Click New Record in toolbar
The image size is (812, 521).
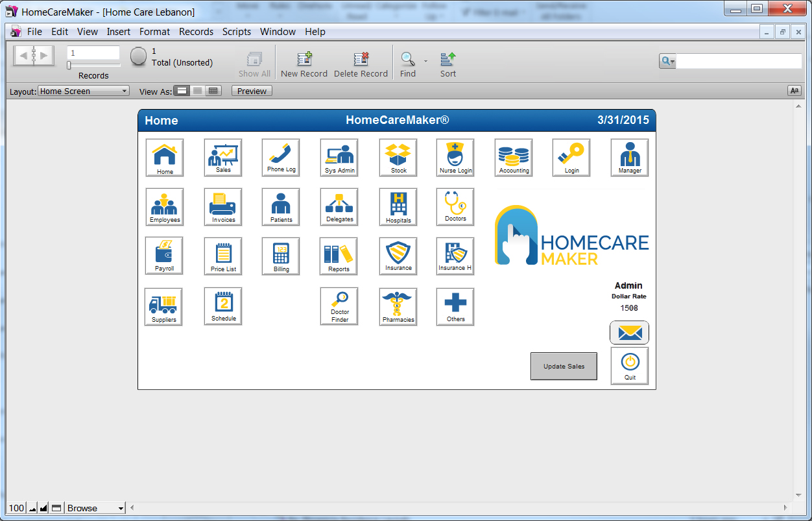pos(304,65)
